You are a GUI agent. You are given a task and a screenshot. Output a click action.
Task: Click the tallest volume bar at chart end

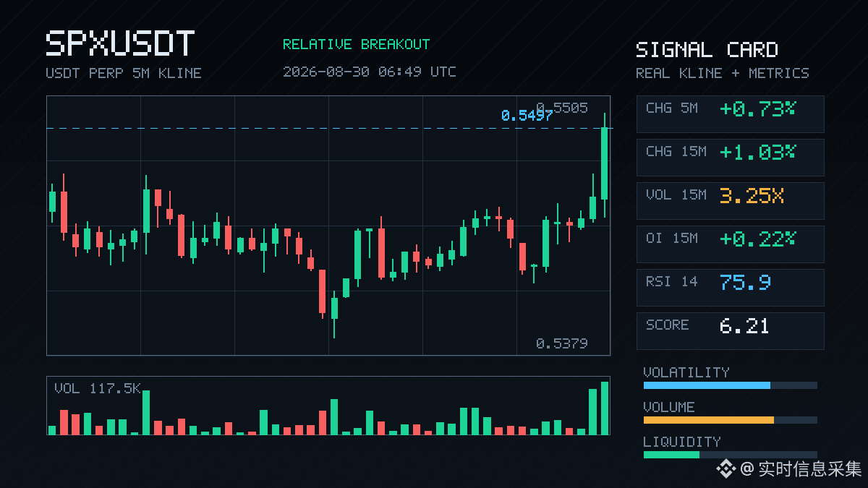tap(605, 408)
